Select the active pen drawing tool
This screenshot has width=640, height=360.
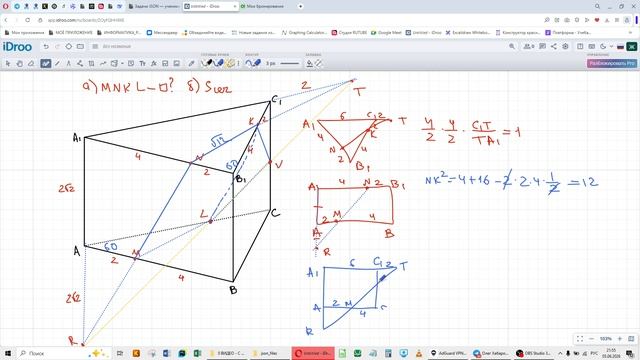[46, 64]
